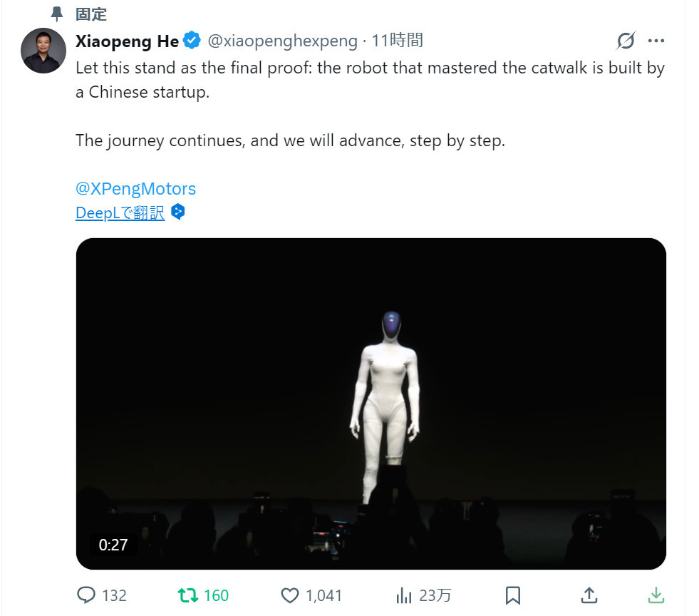Click the share upload arrow icon

[x=589, y=595]
